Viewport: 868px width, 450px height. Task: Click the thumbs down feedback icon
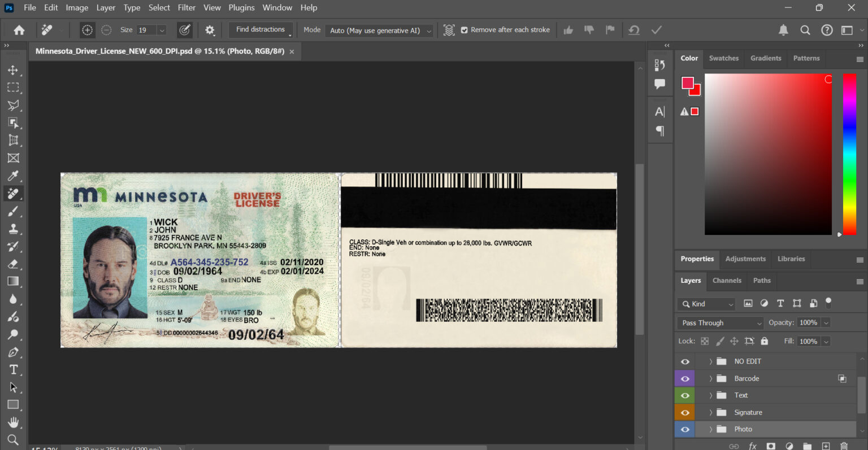pyautogui.click(x=589, y=30)
